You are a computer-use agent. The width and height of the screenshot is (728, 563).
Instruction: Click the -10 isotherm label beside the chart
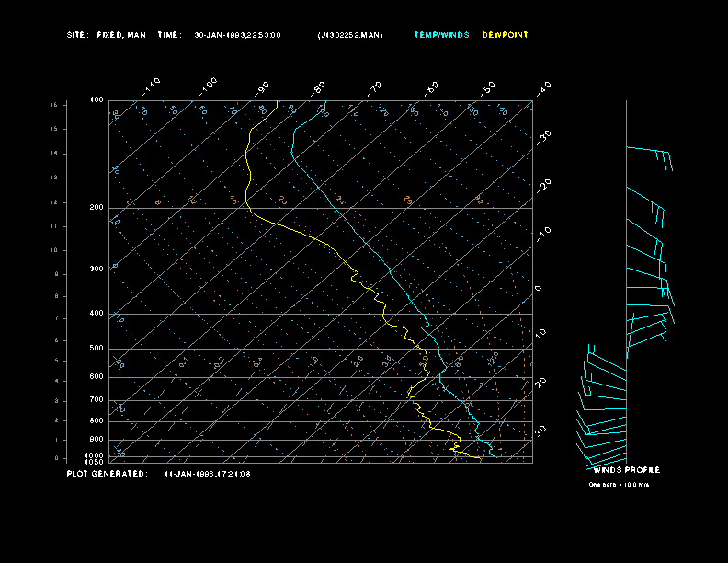coord(543,235)
